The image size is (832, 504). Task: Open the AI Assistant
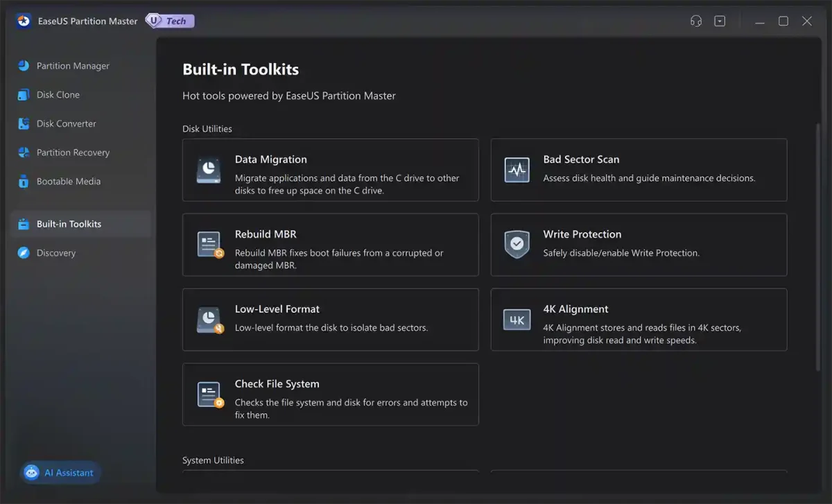(60, 472)
